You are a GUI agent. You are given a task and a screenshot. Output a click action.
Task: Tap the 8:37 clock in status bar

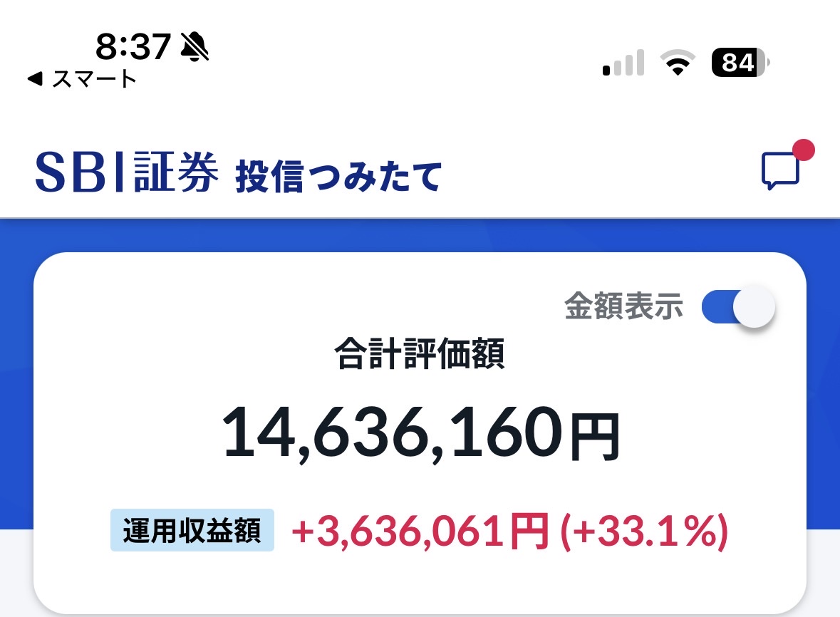click(x=133, y=46)
